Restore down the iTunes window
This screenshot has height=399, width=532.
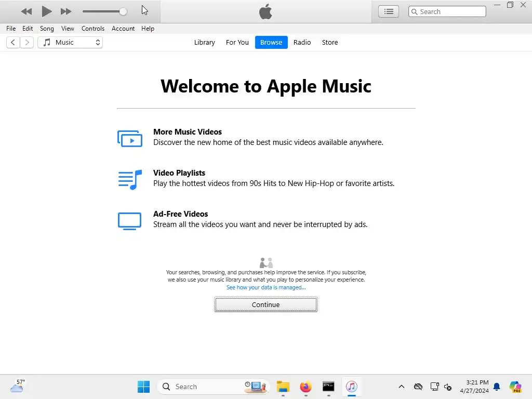click(510, 5)
